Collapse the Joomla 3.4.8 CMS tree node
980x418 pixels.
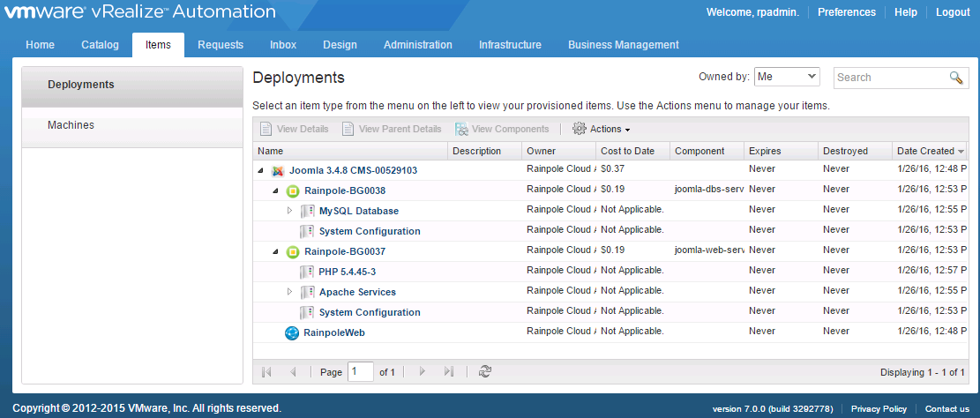(260, 170)
